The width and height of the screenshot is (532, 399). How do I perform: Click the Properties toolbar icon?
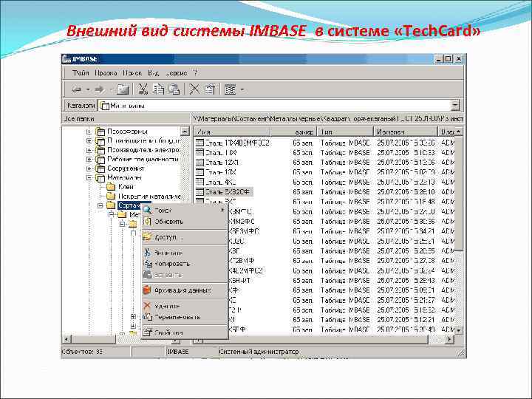[x=210, y=89]
